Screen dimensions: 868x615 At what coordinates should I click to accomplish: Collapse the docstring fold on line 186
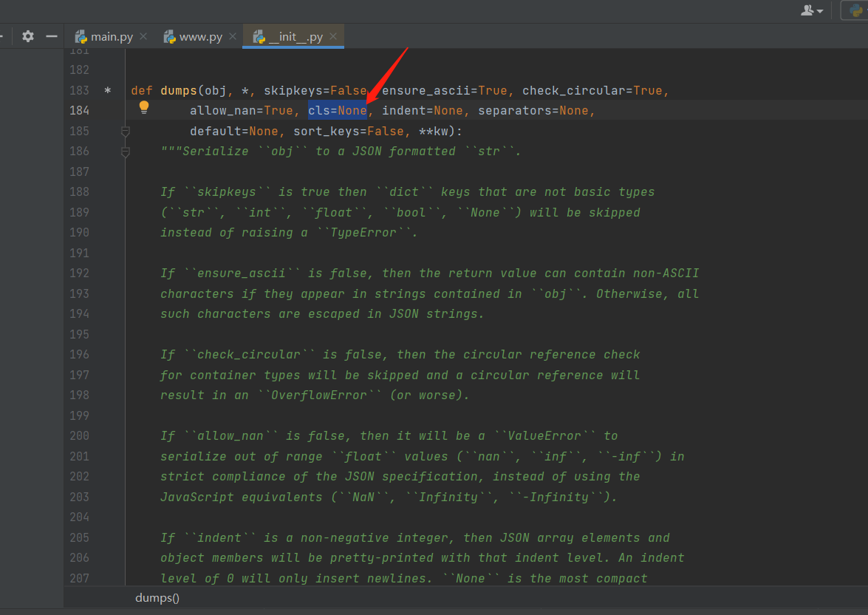click(126, 152)
